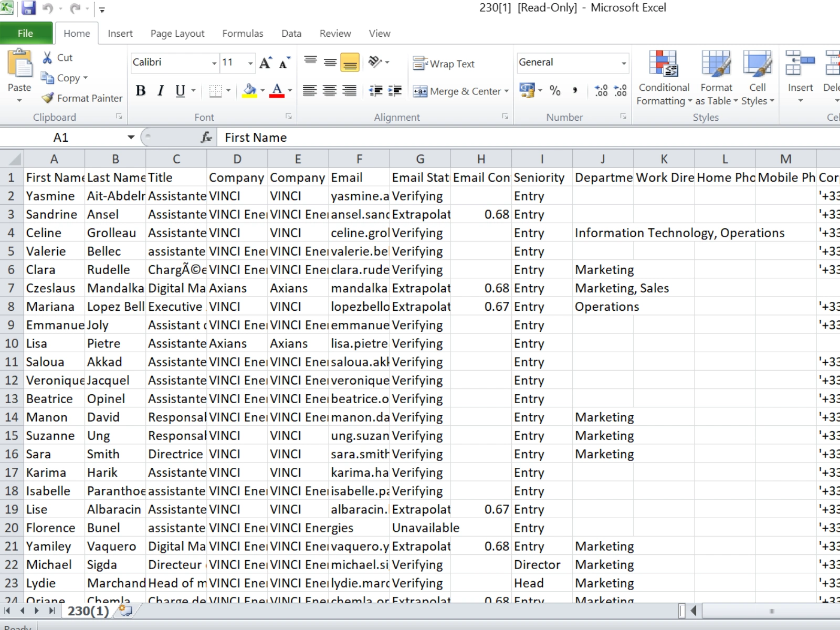Click the Save icon in quick access toolbar
Viewport: 840px width, 630px height.
(x=28, y=8)
